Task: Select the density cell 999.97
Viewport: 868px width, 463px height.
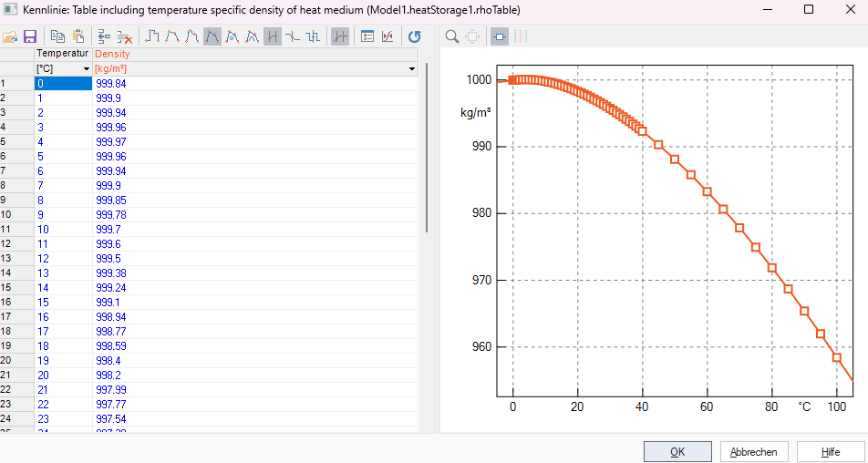Action: tap(255, 141)
